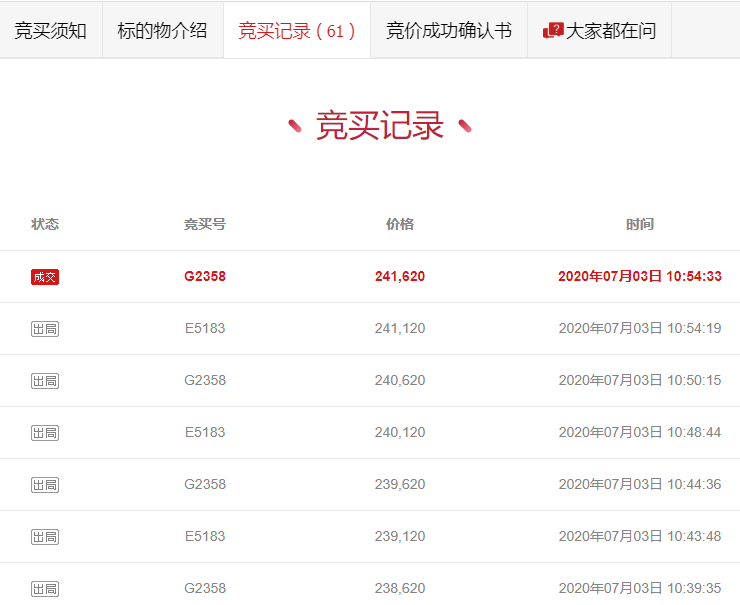Open the 竞买须知 tab
Image resolution: width=740 pixels, height=605 pixels.
point(51,30)
